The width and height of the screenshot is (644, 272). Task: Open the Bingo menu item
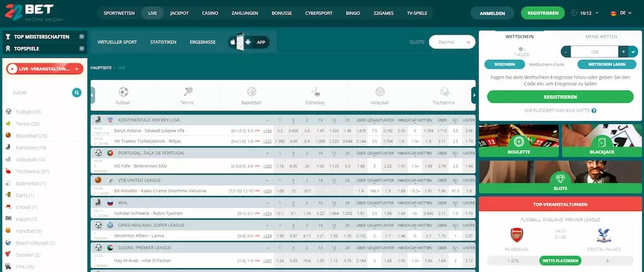point(353,13)
